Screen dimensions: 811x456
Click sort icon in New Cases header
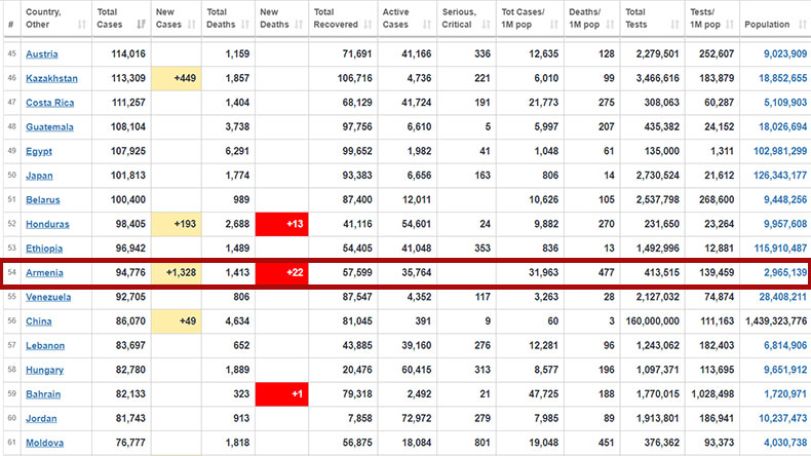point(192,24)
